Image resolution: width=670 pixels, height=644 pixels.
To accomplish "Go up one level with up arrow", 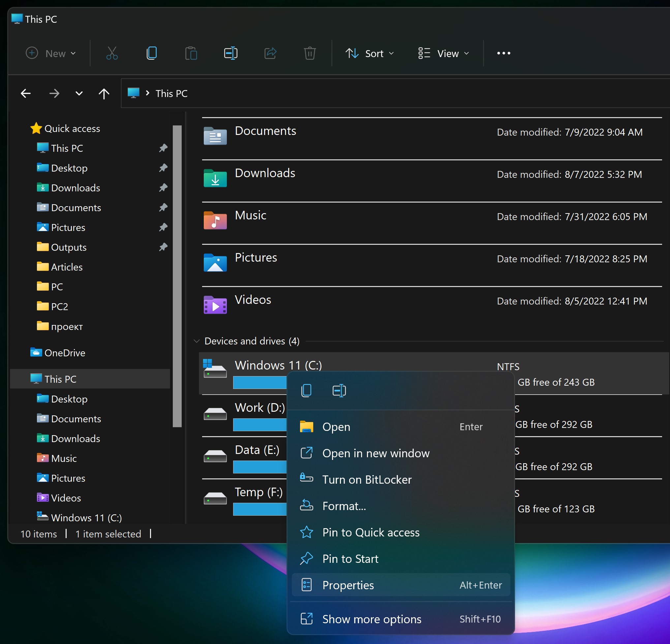I will point(104,93).
